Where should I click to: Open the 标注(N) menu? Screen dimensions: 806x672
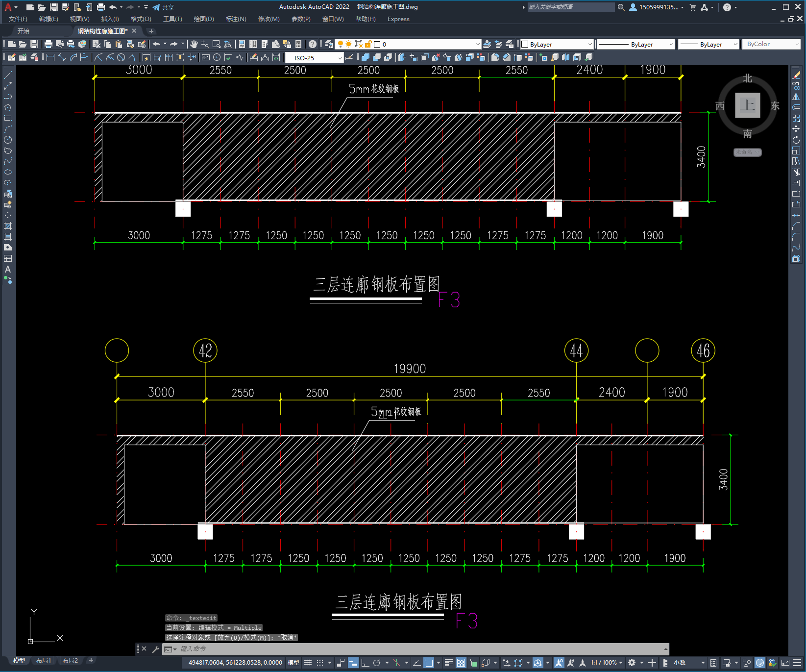(236, 19)
